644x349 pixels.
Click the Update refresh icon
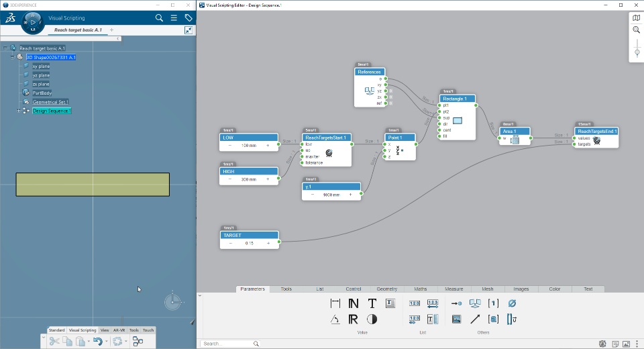tap(117, 341)
